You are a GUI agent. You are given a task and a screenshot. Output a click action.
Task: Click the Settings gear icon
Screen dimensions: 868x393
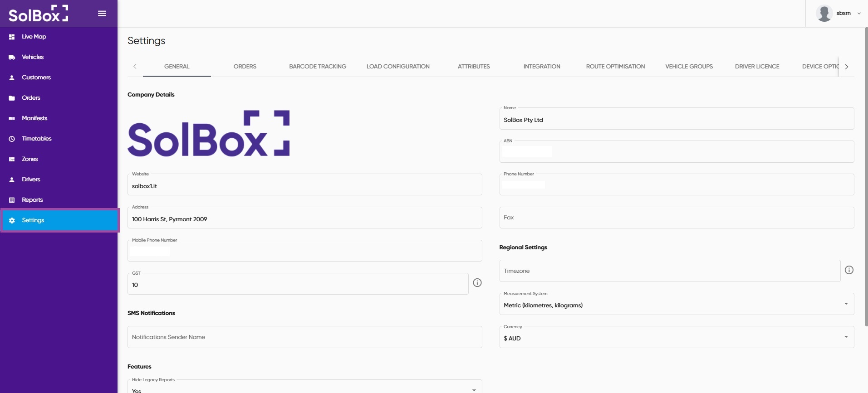[x=12, y=220]
